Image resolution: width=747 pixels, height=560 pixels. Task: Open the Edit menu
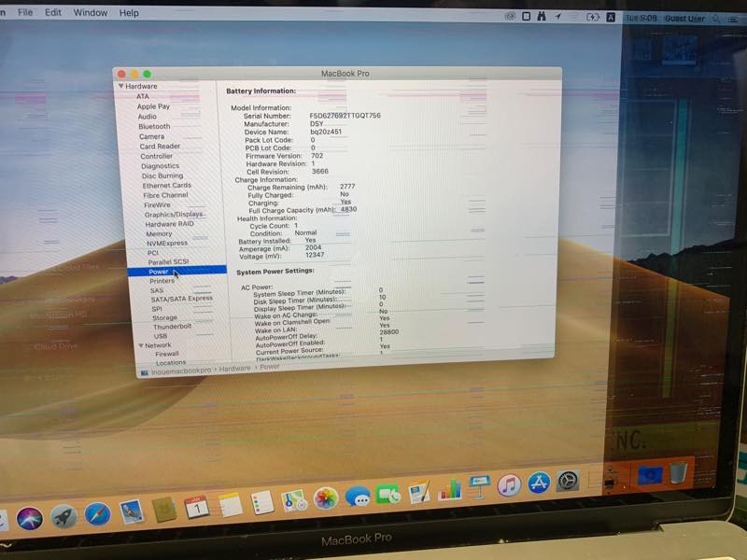[53, 12]
